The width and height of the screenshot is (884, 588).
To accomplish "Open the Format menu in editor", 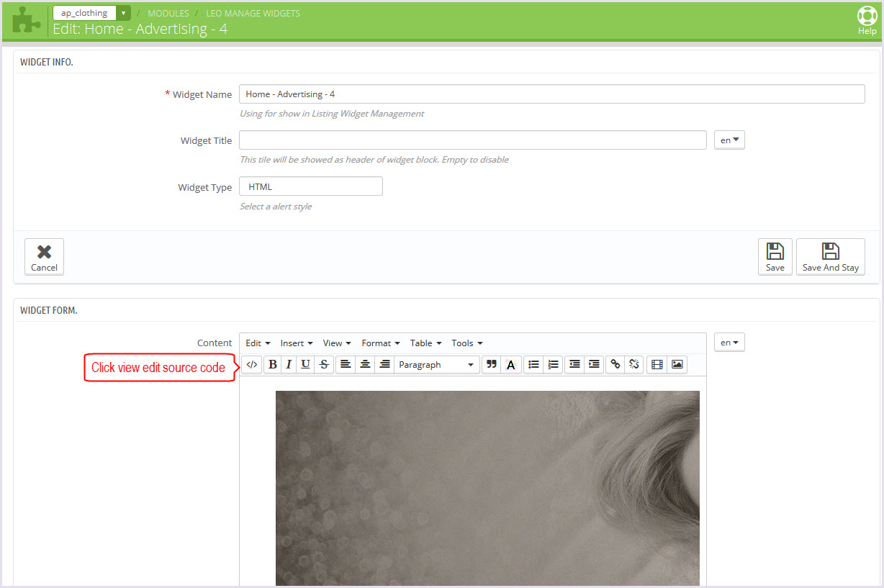I will 382,343.
